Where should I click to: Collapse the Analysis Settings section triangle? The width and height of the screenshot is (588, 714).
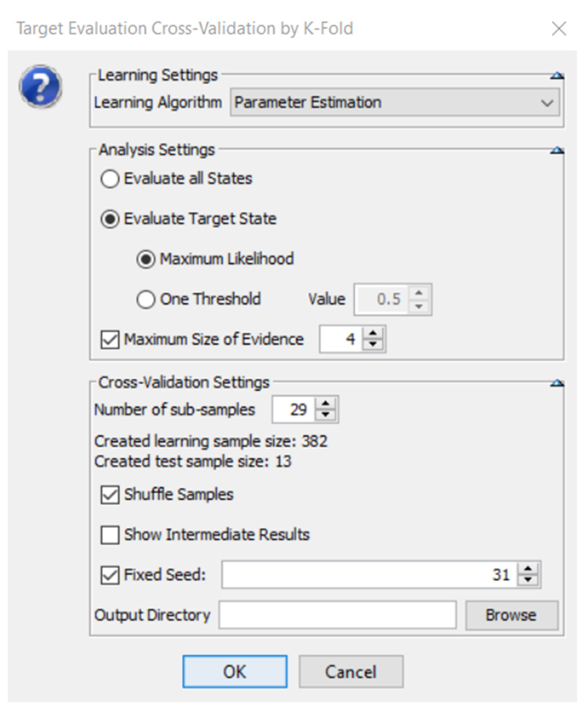coord(556,150)
